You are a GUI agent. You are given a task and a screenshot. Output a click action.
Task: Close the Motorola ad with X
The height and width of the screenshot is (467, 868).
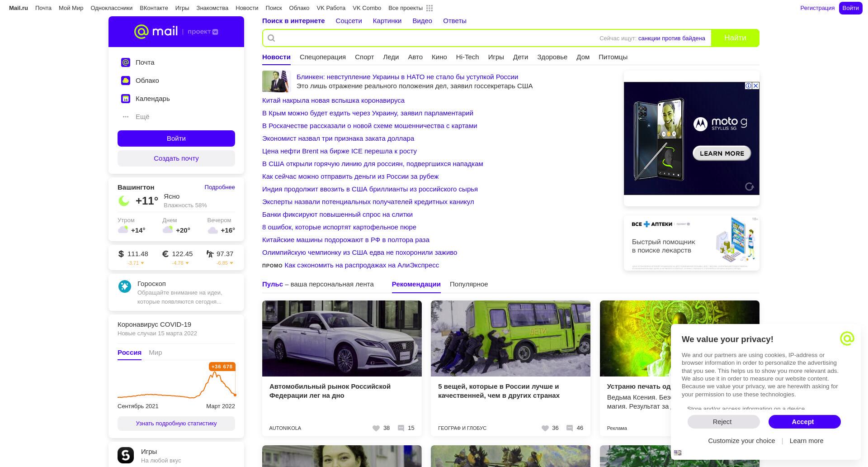coord(755,86)
